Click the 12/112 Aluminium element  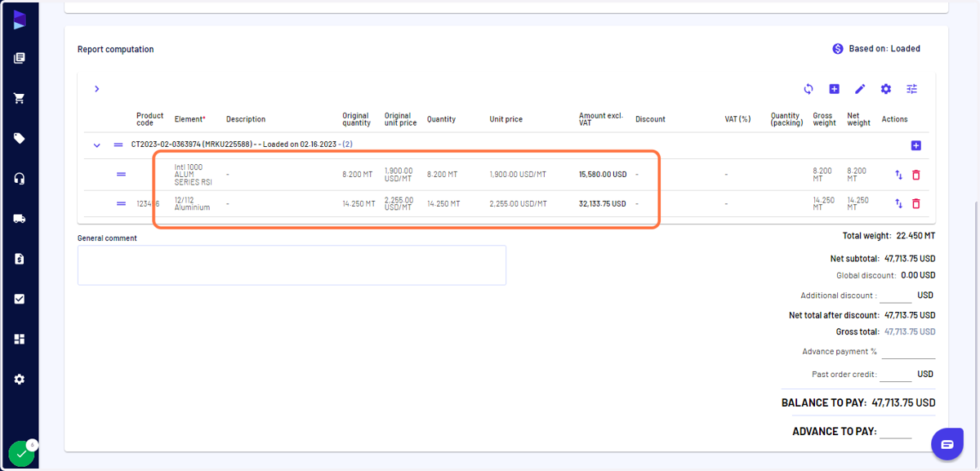click(193, 203)
